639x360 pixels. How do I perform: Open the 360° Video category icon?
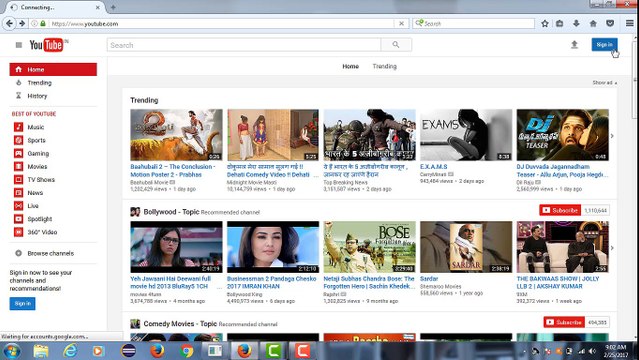18,232
